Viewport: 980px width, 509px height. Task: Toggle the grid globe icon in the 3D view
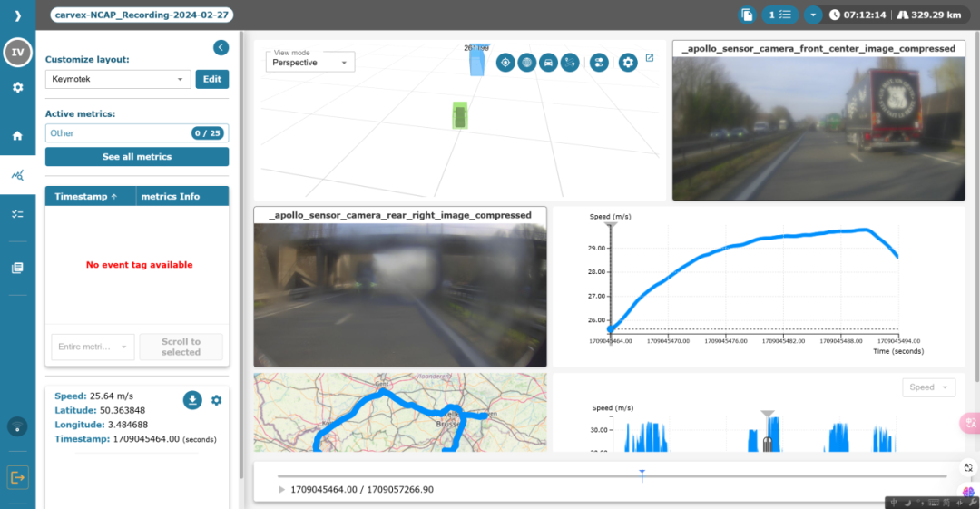[527, 63]
